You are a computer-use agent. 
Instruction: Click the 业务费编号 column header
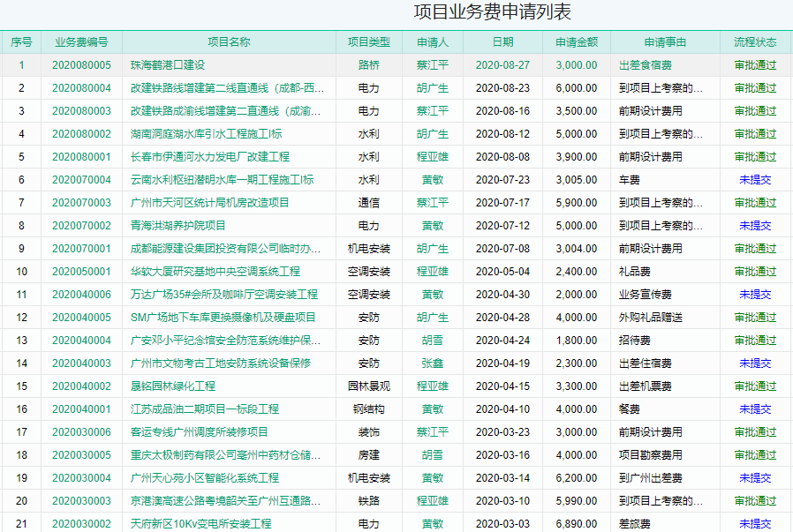(x=81, y=42)
